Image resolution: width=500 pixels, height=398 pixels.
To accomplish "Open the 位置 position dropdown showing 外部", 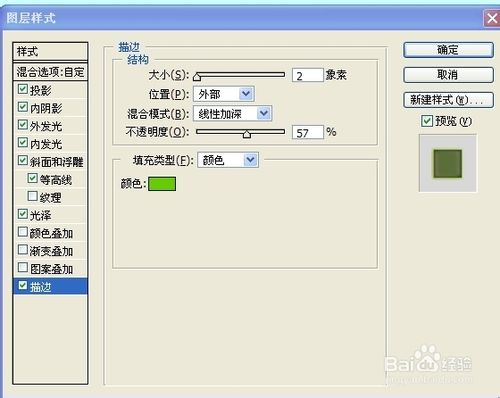I will (x=224, y=94).
